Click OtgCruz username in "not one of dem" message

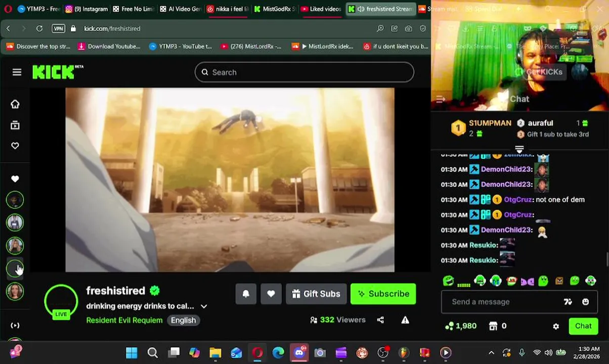tap(518, 200)
